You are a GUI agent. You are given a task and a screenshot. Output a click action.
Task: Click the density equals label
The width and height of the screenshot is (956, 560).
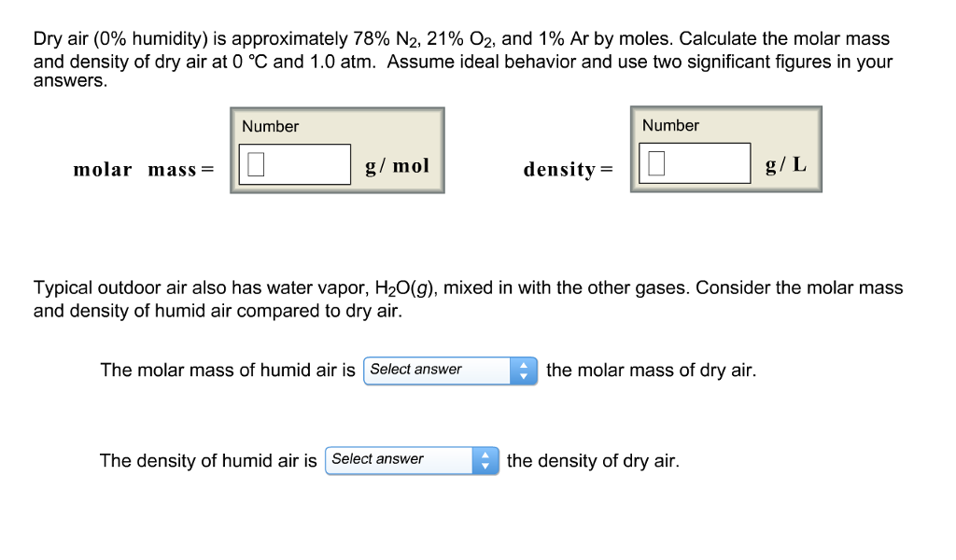click(x=569, y=169)
